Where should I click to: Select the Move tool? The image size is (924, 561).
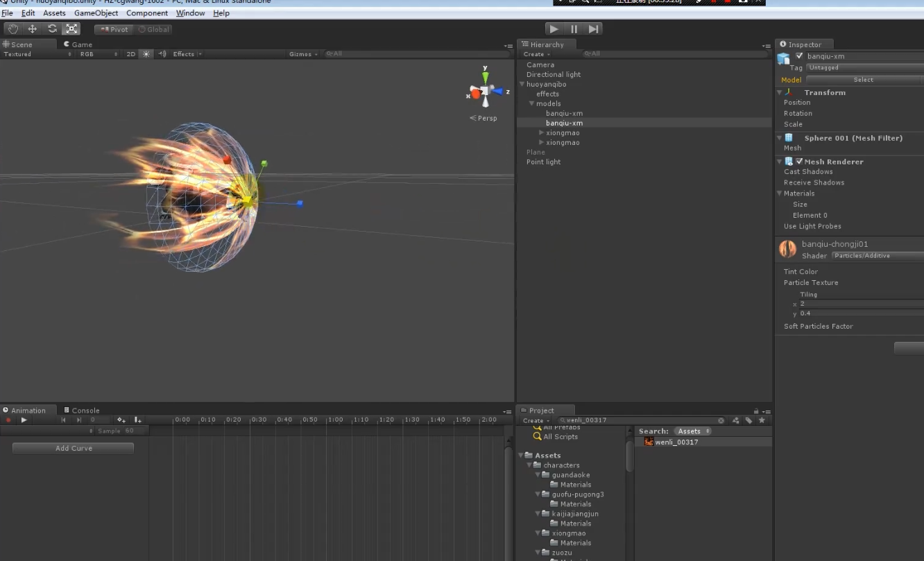pyautogui.click(x=33, y=29)
